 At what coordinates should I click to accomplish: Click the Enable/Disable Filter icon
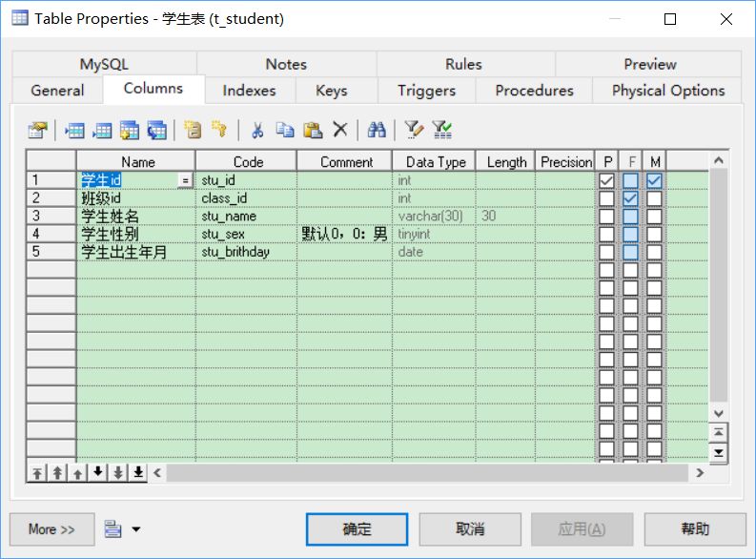441,130
